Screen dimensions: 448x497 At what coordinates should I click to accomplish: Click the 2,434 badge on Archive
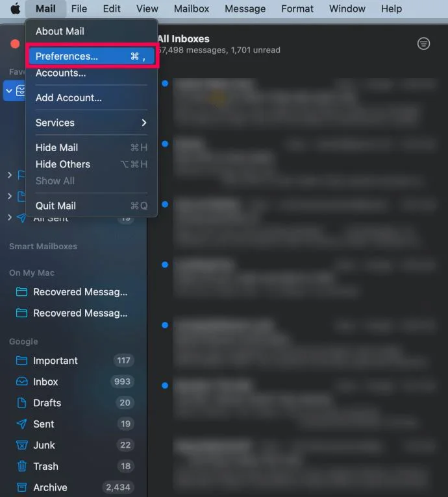pos(118,487)
